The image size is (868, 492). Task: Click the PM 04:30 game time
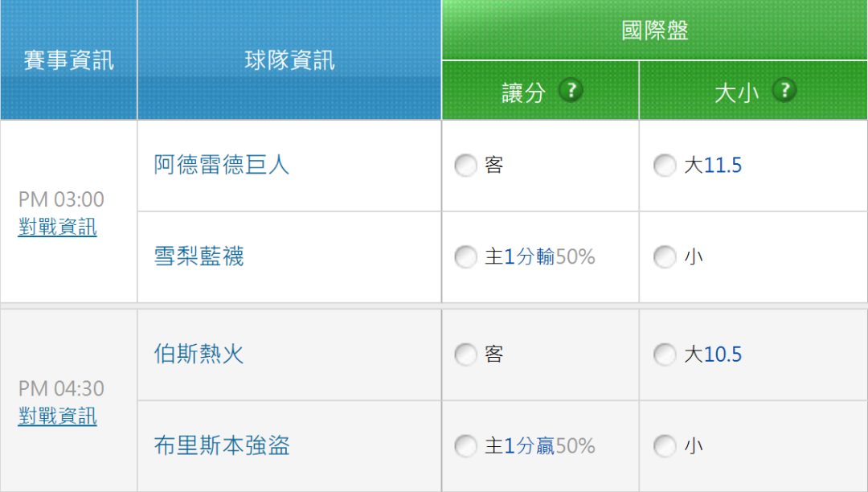coord(61,389)
